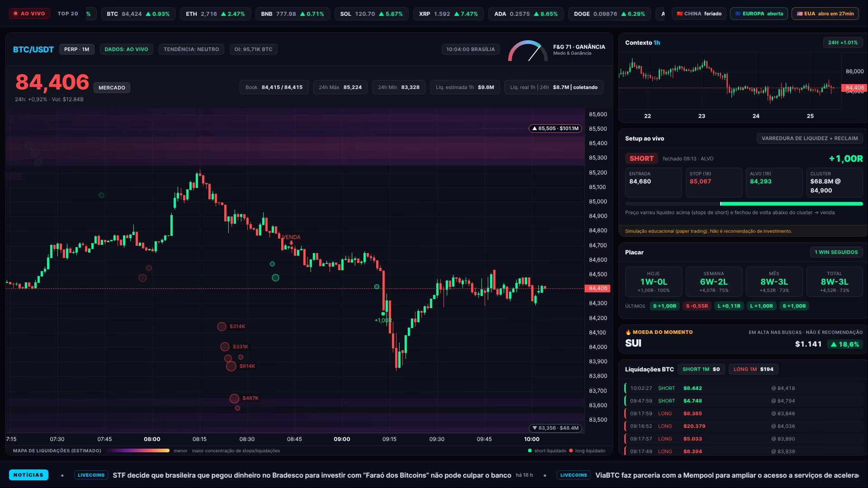This screenshot has height=488, width=868.
Task: Click the Liq. real 1h | 24h stat
Action: [554, 87]
